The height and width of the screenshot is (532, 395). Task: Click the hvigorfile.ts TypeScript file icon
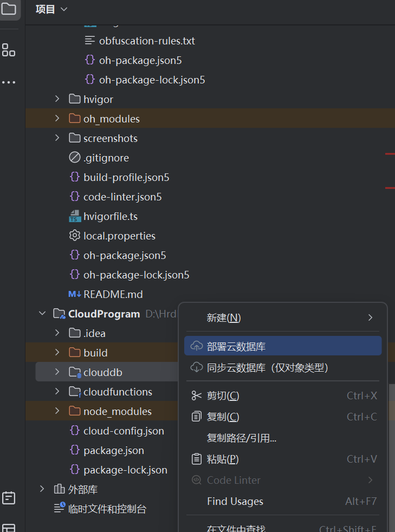75,217
